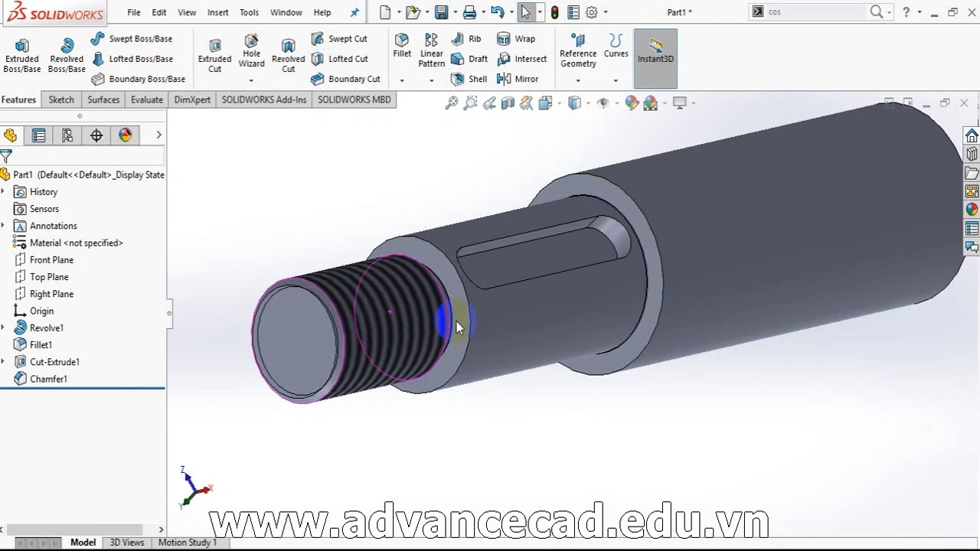Image resolution: width=980 pixels, height=551 pixels.
Task: Select the Mirror tool
Action: (x=518, y=79)
